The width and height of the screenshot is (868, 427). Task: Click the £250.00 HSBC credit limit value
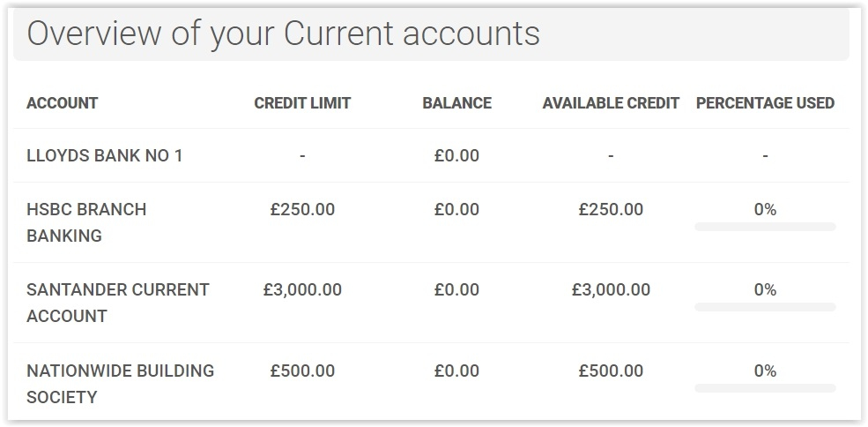click(302, 210)
